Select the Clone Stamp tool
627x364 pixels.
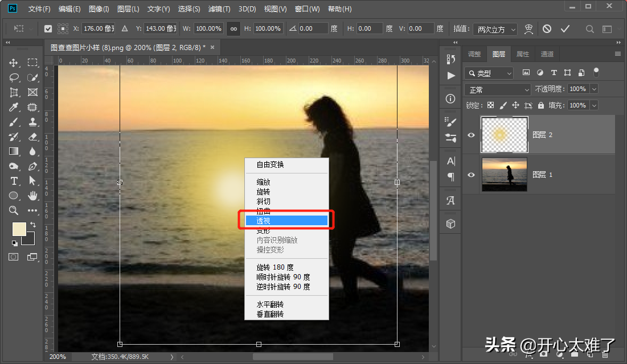pyautogui.click(x=32, y=122)
